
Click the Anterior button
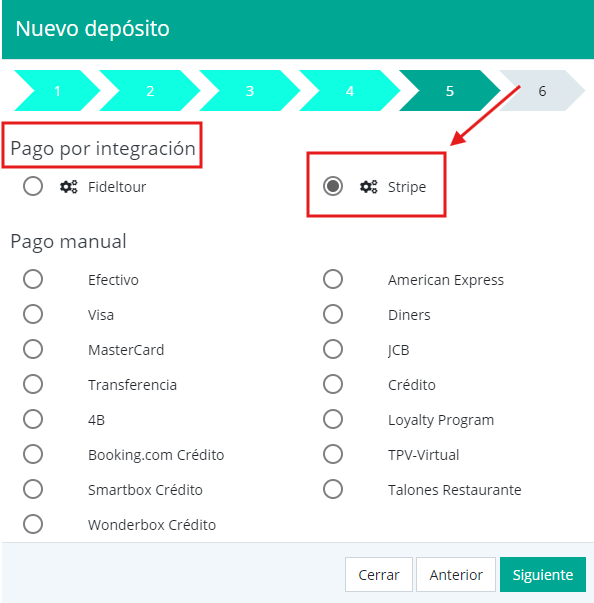[x=456, y=575]
